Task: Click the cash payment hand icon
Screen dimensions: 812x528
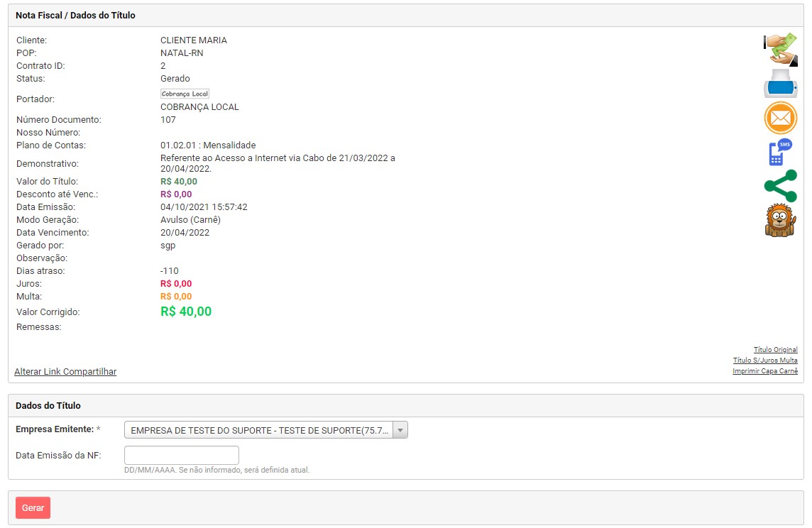Action: pos(780,50)
